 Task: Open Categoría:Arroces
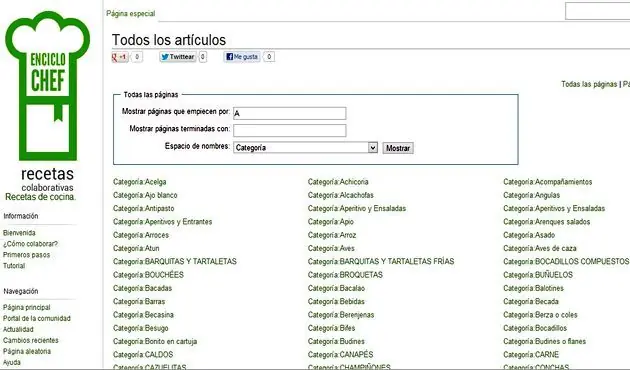(x=141, y=235)
